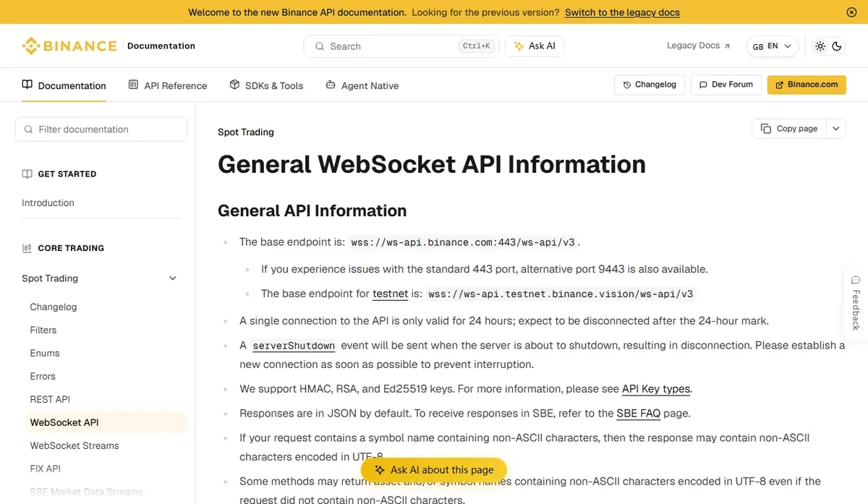Switch to dark theme via moon icon

837,46
